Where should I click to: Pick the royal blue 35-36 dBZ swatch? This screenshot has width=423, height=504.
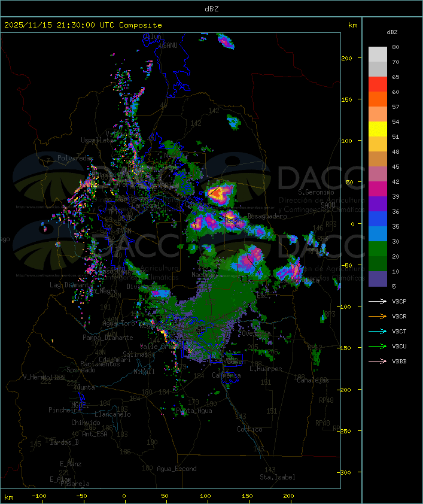pos(378,218)
